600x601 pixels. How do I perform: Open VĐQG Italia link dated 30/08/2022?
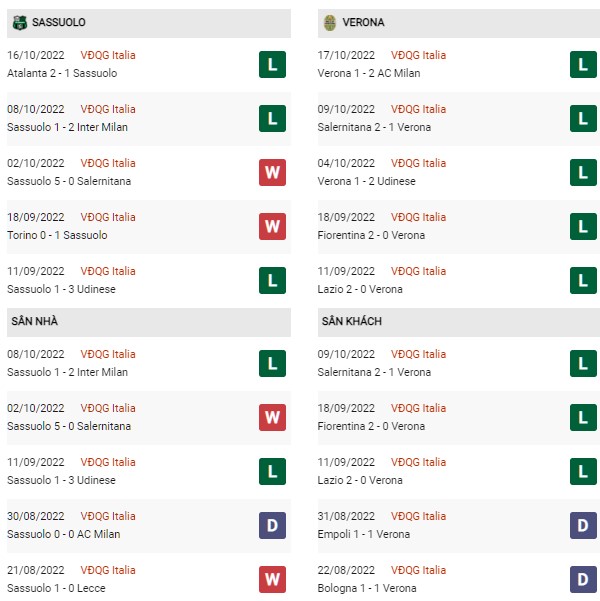108,516
